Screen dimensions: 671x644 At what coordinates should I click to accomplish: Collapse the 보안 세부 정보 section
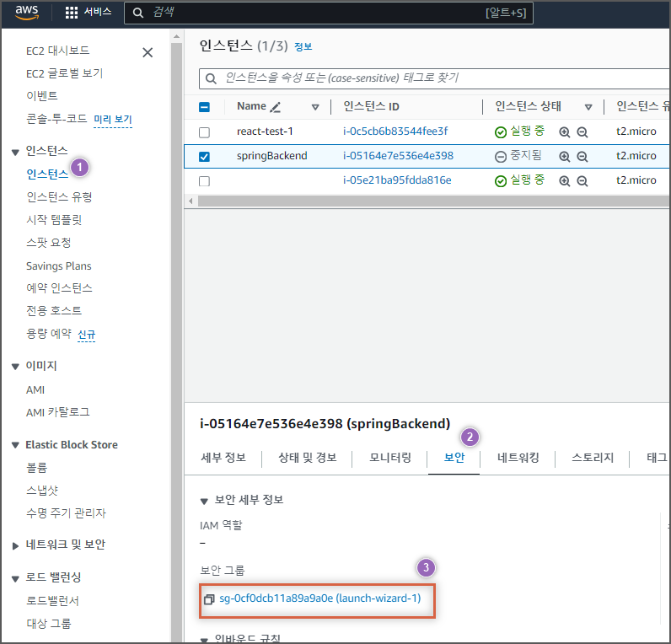(204, 501)
